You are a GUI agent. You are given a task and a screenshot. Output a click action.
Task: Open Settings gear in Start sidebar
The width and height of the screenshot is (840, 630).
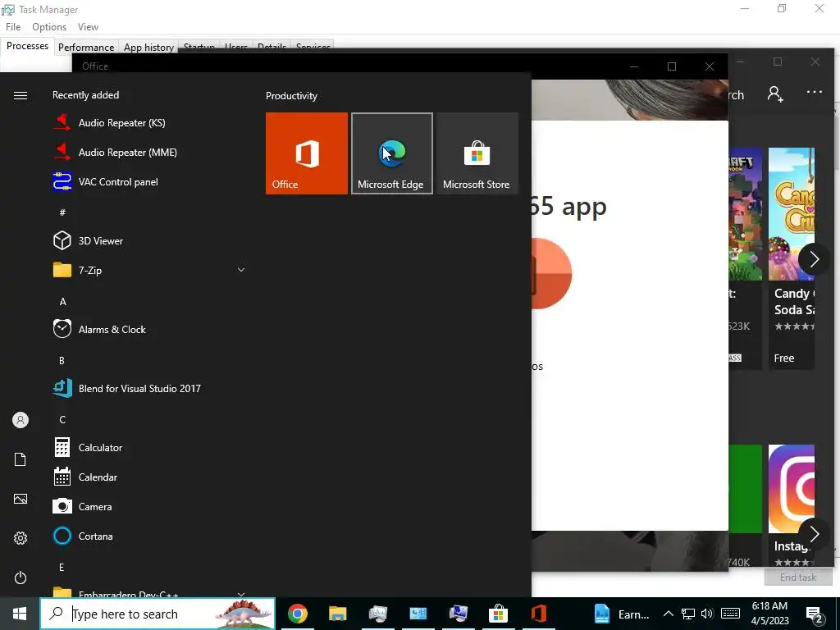click(21, 538)
